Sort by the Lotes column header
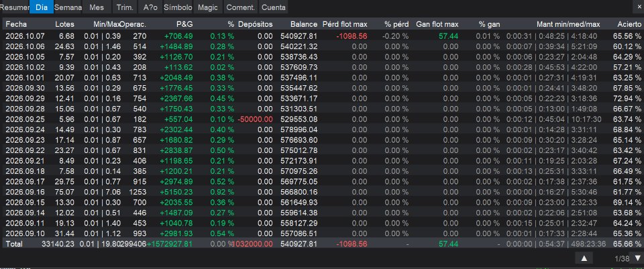Image resolution: width=644 pixels, height=269 pixels. [64, 24]
